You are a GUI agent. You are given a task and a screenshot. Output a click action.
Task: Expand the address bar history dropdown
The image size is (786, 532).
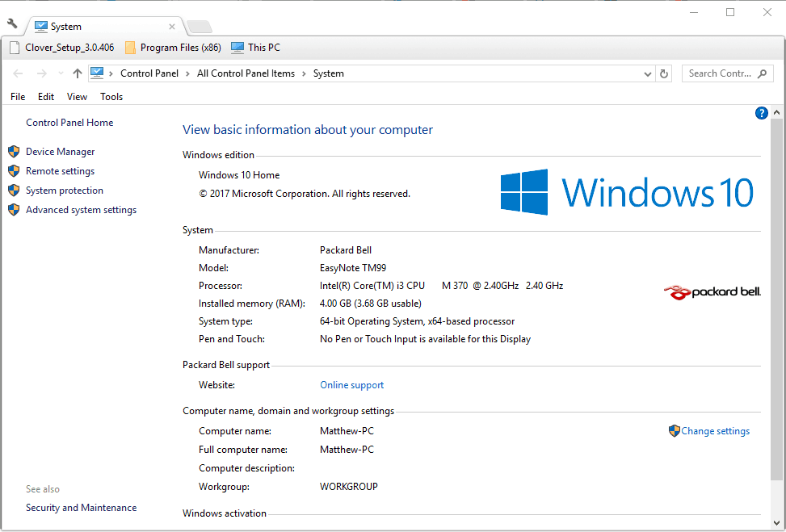pos(648,73)
